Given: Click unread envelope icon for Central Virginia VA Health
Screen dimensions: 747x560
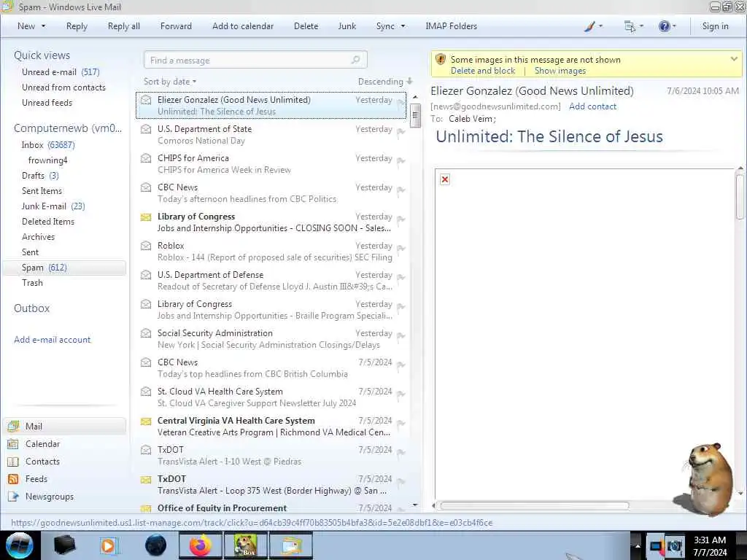Looking at the screenshot, I should click(x=146, y=421).
